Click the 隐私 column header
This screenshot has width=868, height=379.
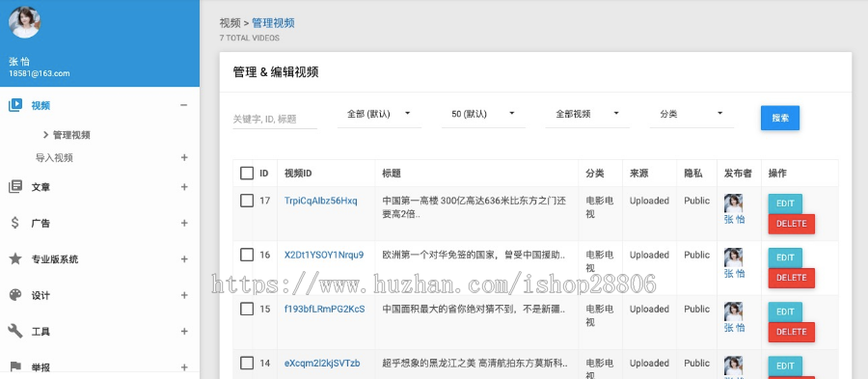pos(693,174)
